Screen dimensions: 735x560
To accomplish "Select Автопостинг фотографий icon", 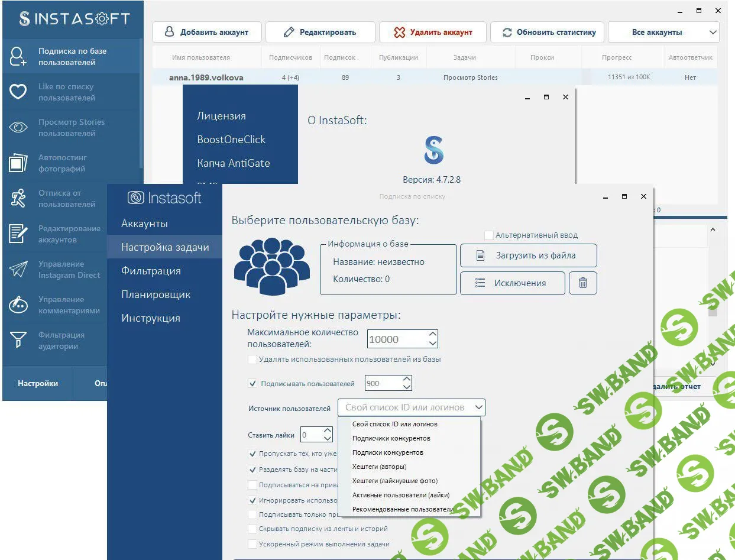I will click(x=18, y=163).
